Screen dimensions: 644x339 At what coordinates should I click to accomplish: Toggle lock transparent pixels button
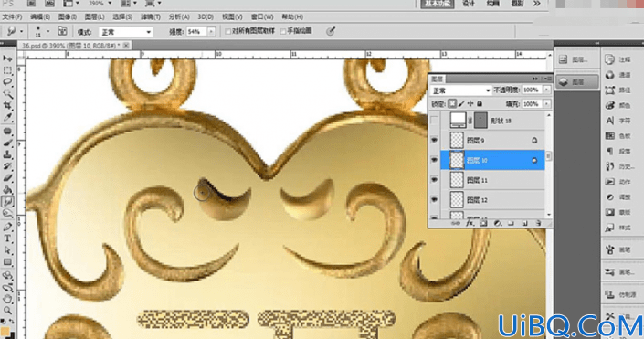coord(452,104)
